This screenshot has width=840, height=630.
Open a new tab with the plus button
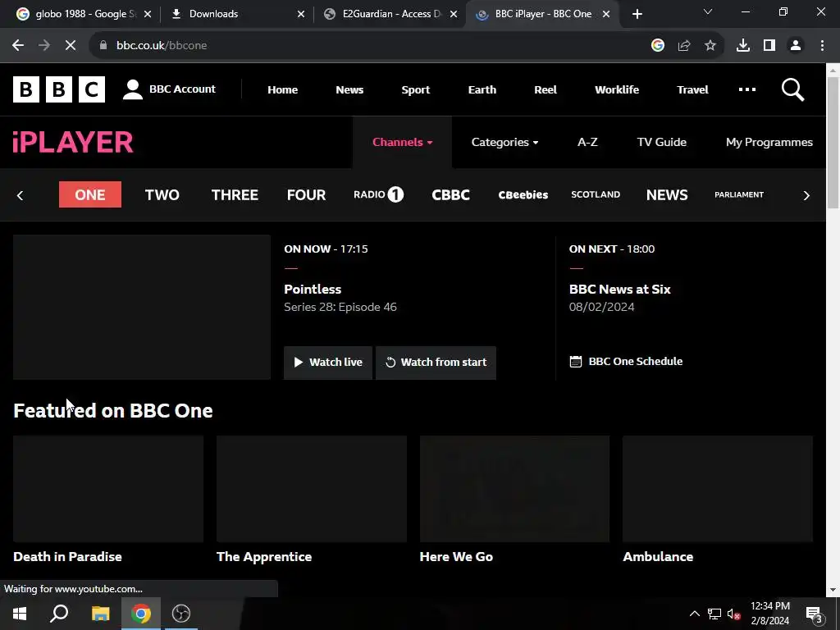tap(637, 14)
